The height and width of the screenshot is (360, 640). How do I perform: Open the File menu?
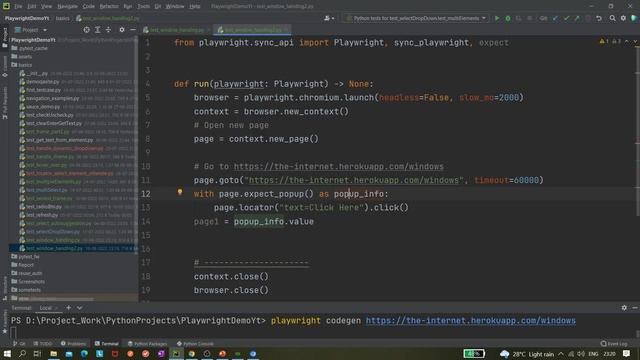tap(18, 7)
